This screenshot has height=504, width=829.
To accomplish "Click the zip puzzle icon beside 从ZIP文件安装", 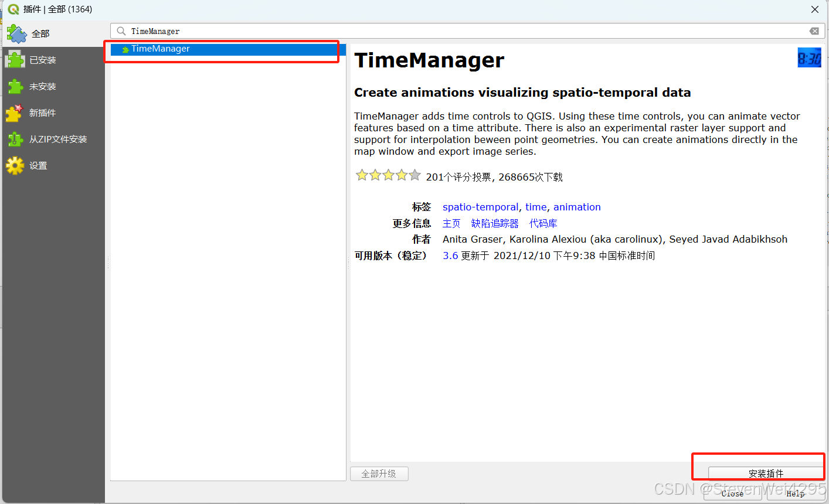I will click(x=15, y=139).
